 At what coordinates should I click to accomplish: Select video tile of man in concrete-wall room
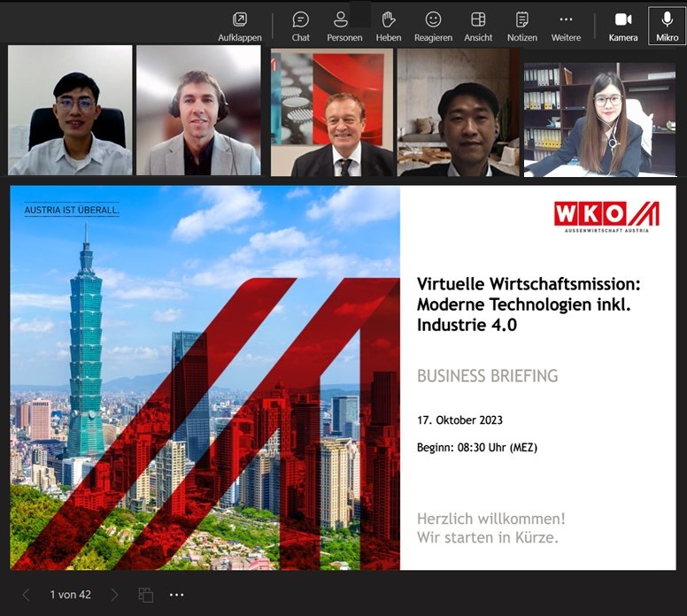click(x=459, y=112)
